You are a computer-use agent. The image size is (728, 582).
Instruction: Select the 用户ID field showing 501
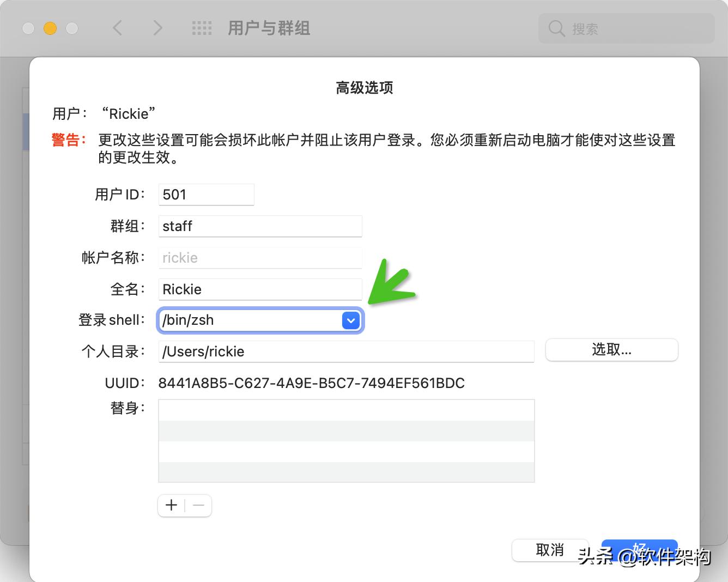(x=206, y=195)
